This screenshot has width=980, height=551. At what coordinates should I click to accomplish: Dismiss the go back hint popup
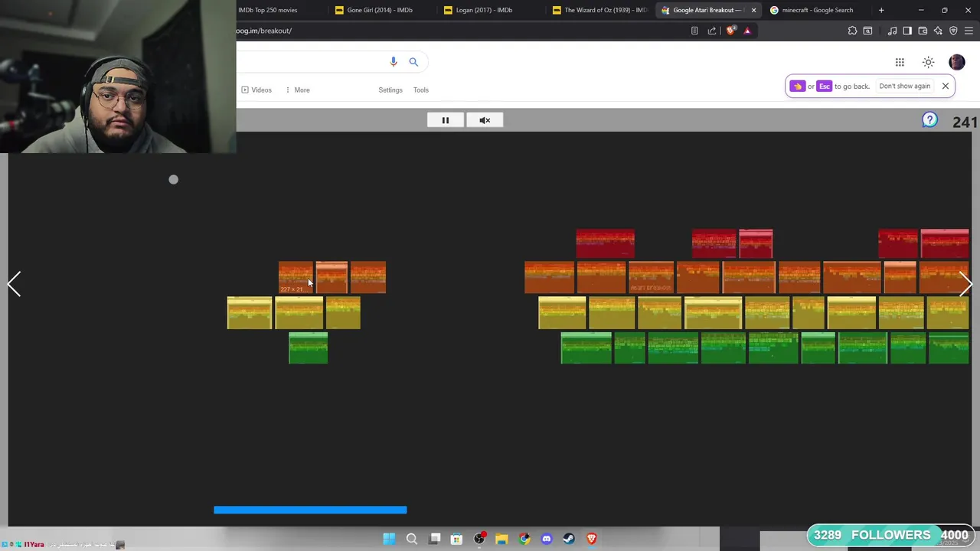click(946, 86)
